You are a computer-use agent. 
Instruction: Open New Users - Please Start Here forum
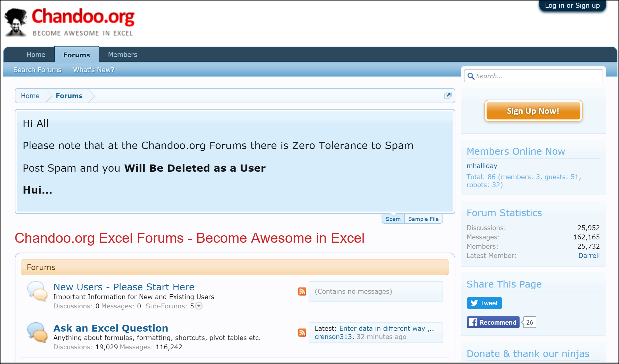pos(124,287)
